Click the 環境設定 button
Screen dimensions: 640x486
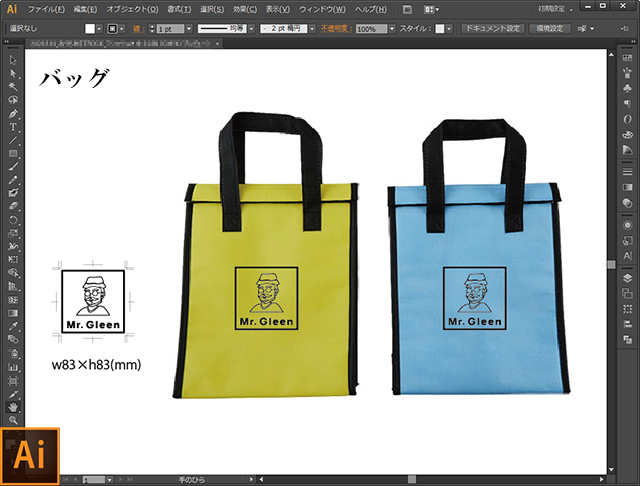coord(551,29)
